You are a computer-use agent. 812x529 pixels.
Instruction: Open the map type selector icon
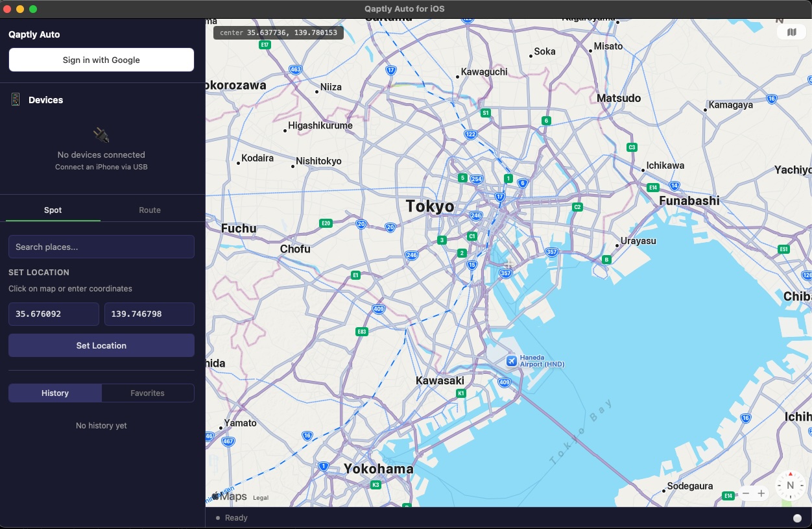[791, 32]
